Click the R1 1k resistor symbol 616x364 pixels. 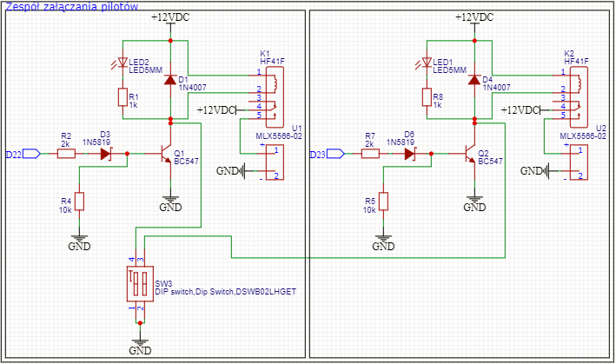coord(123,97)
